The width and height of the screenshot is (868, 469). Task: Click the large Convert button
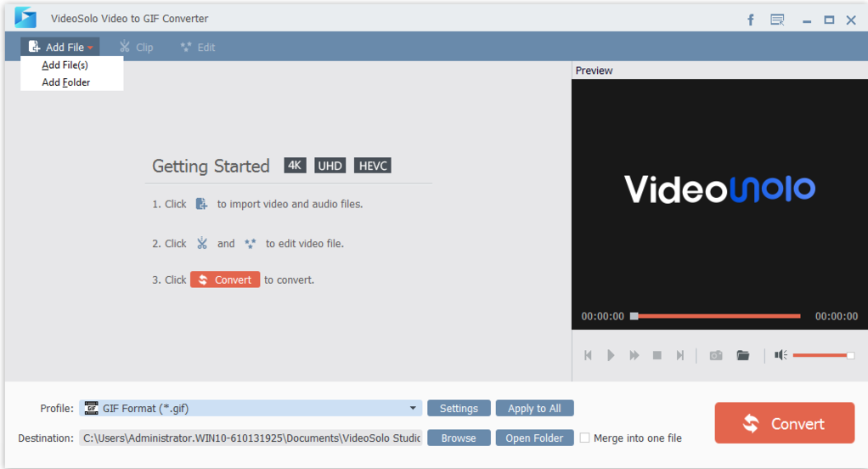785,423
